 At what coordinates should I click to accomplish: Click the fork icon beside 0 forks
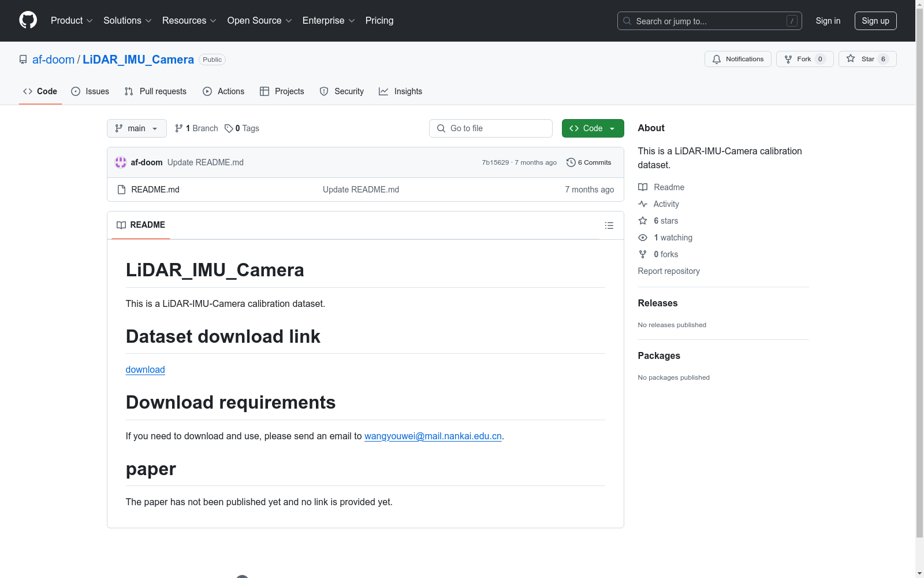coord(643,254)
